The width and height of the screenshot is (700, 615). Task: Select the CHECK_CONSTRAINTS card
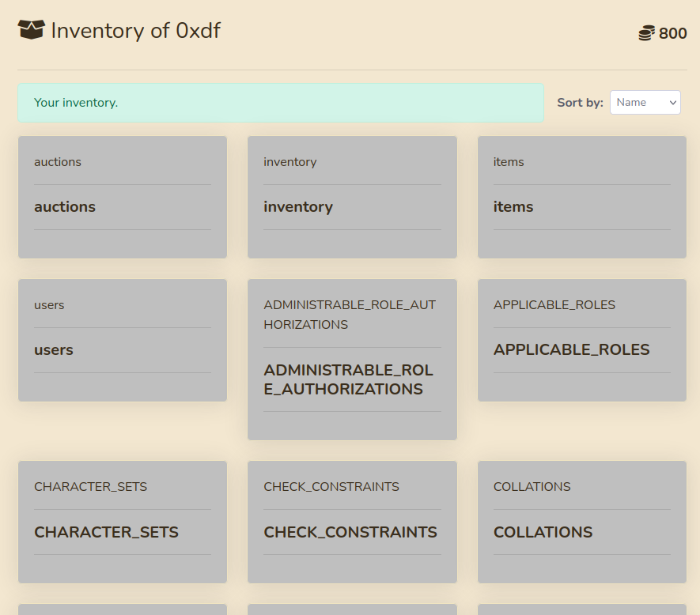[352, 522]
